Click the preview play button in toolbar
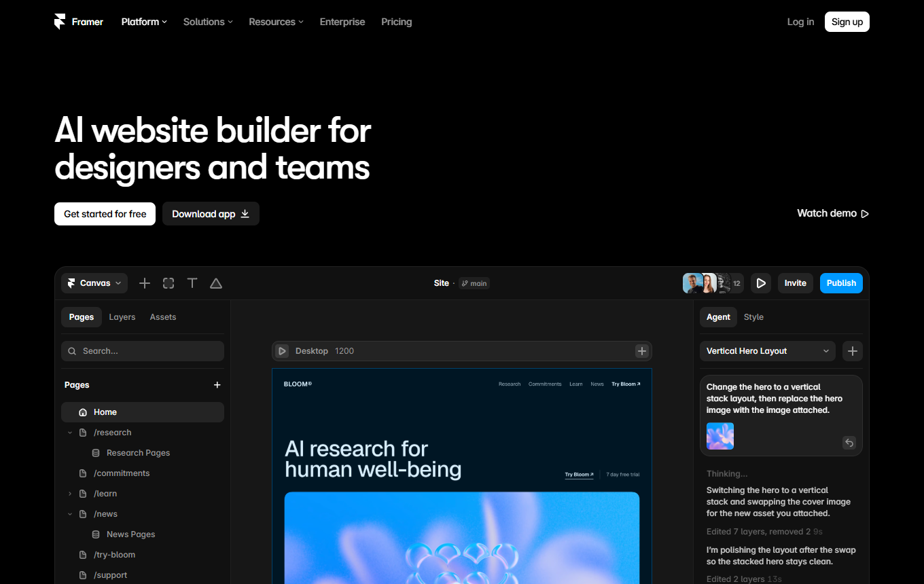Screen dimensions: 924x584 click(x=761, y=283)
